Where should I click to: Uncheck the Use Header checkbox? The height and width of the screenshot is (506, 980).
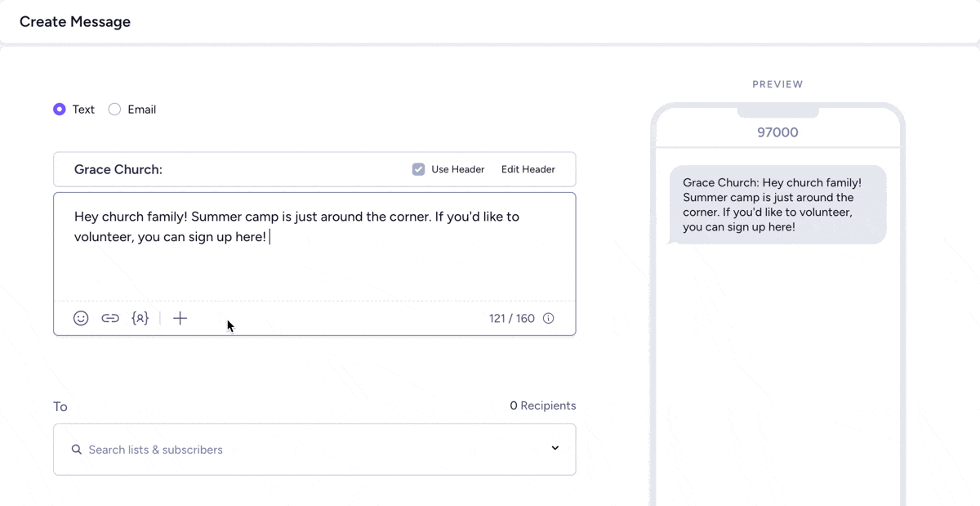(418, 169)
